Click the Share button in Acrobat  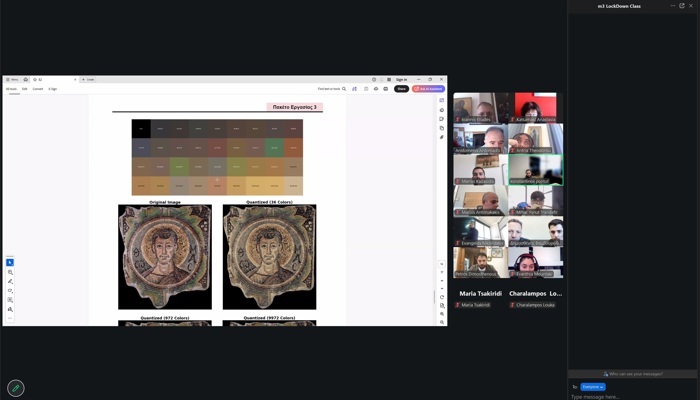(401, 89)
